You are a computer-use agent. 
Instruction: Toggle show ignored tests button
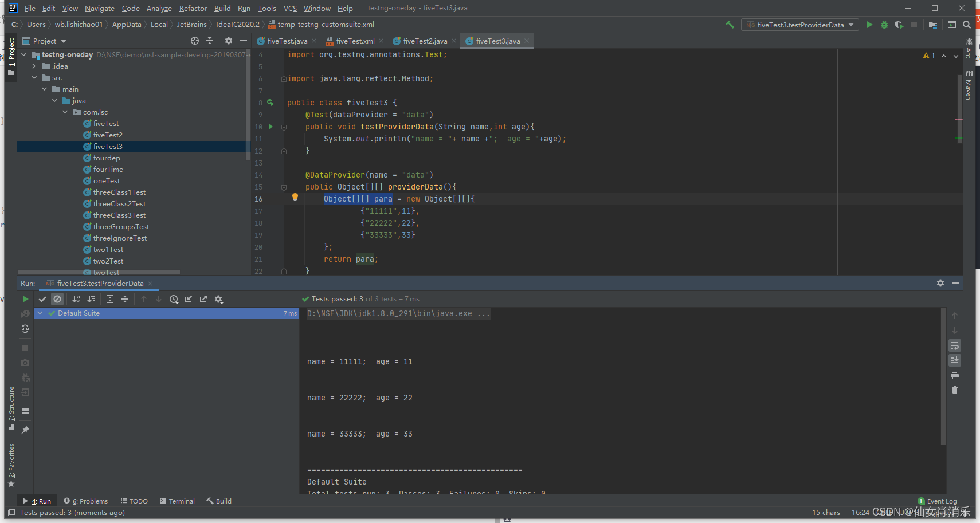pyautogui.click(x=57, y=299)
